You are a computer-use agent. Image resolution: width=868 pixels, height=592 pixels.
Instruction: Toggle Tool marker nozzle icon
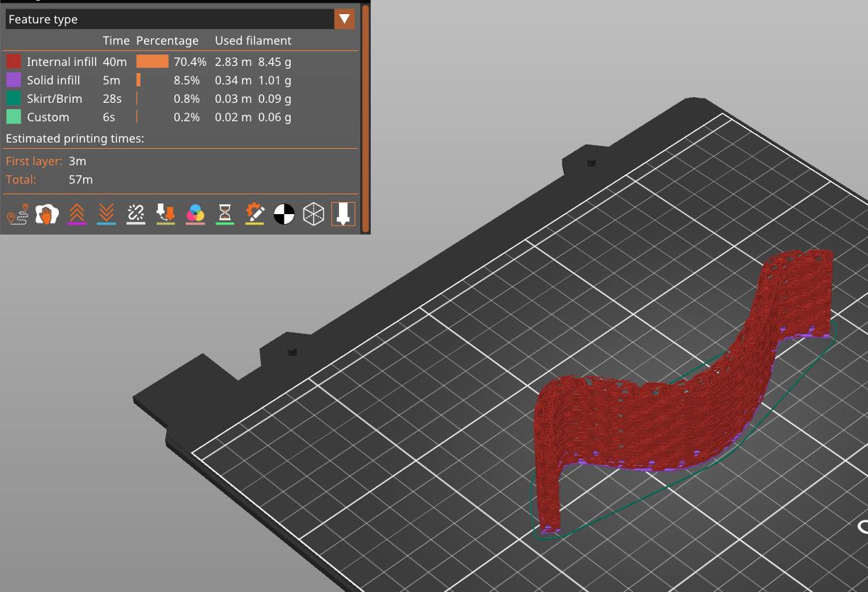pos(343,214)
